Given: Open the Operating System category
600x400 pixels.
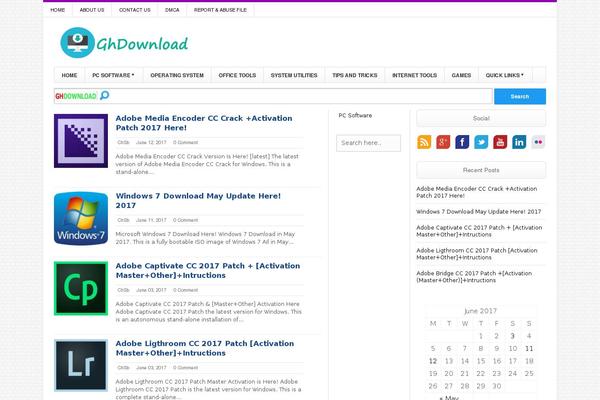Looking at the screenshot, I should point(177,75).
